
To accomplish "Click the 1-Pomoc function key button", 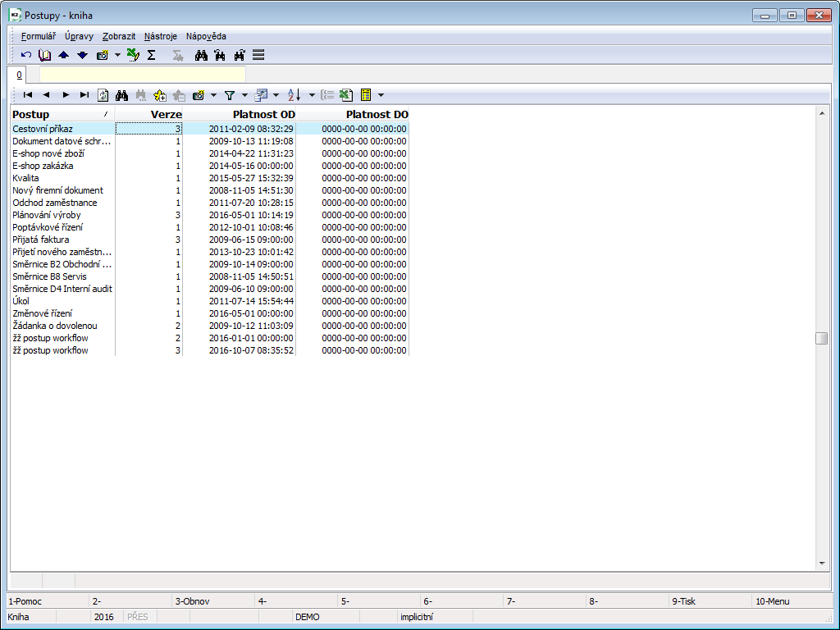I will [47, 601].
